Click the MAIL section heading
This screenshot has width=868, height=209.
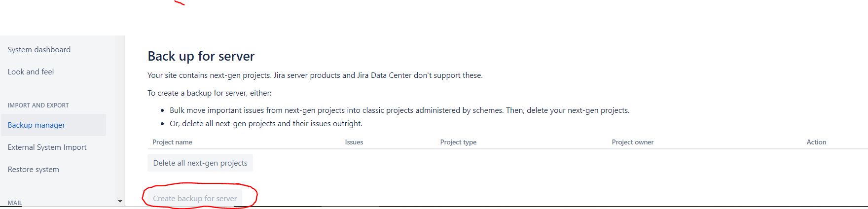(15, 203)
